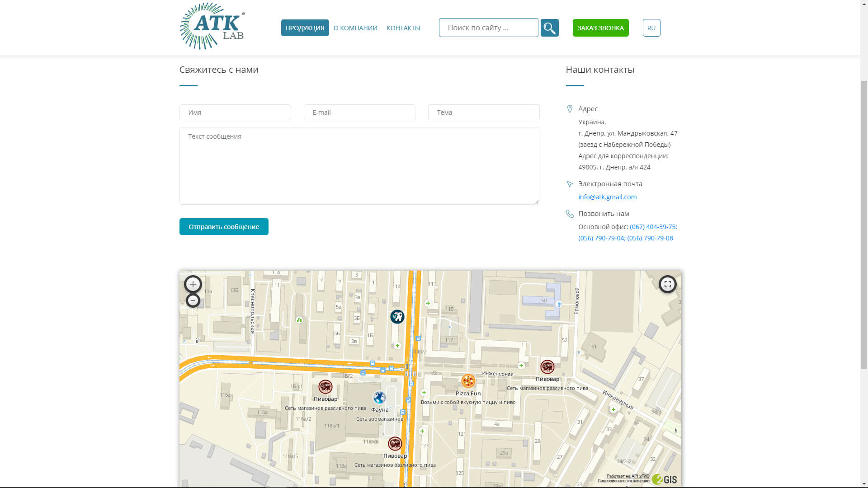This screenshot has height=488, width=868.
Task: Click into the Текст сообщения text area
Action: 359,166
